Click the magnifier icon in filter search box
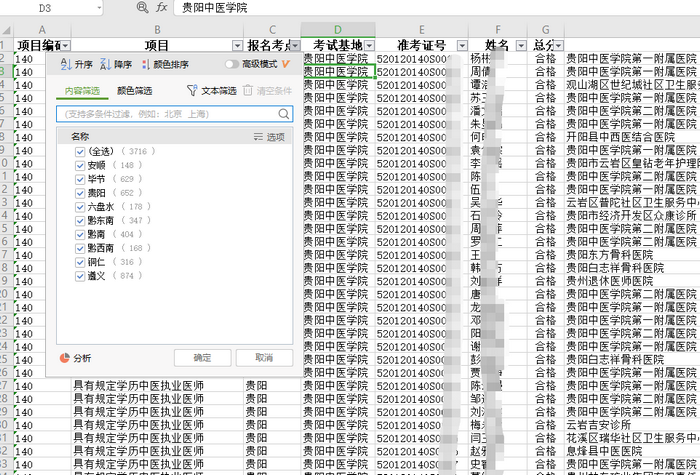Screen dimensions: 700x475 pyautogui.click(x=283, y=115)
